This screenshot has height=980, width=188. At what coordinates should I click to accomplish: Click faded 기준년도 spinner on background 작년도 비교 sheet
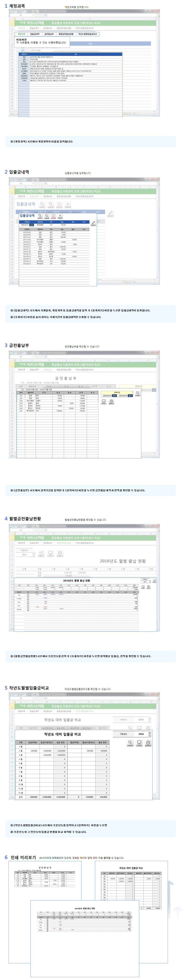click(149, 720)
